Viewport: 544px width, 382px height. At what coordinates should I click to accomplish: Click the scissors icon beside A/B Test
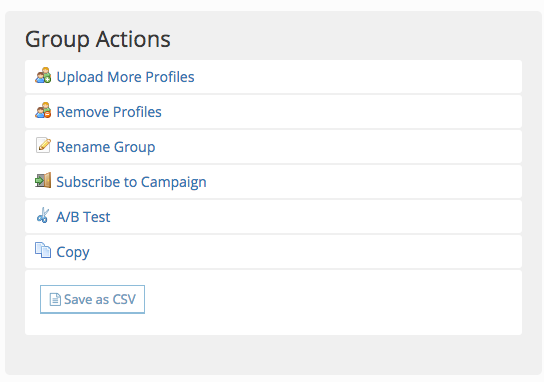point(43,215)
